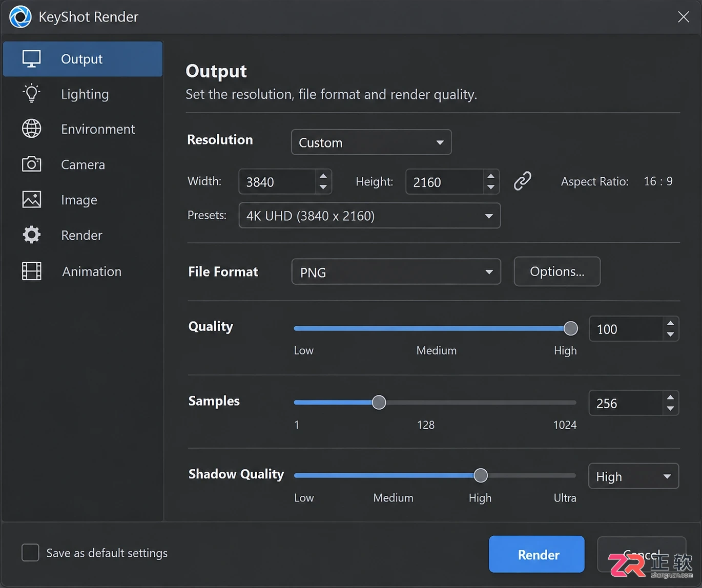Select the Render tab label in sidebar
The height and width of the screenshot is (588, 702).
81,235
